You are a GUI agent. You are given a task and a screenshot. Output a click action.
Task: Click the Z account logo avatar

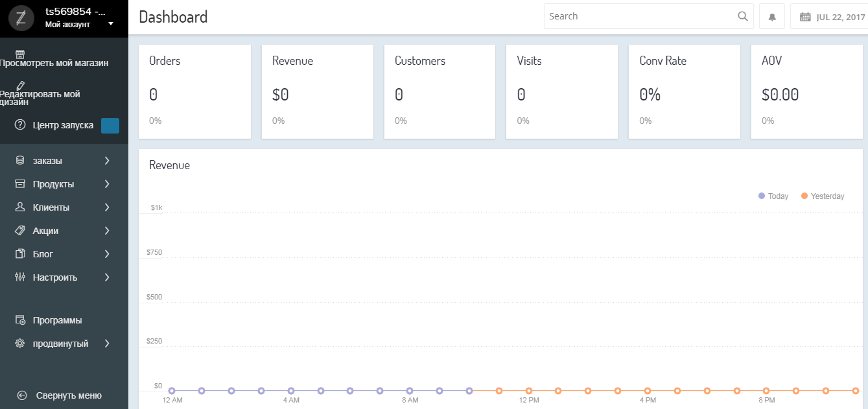click(x=21, y=18)
